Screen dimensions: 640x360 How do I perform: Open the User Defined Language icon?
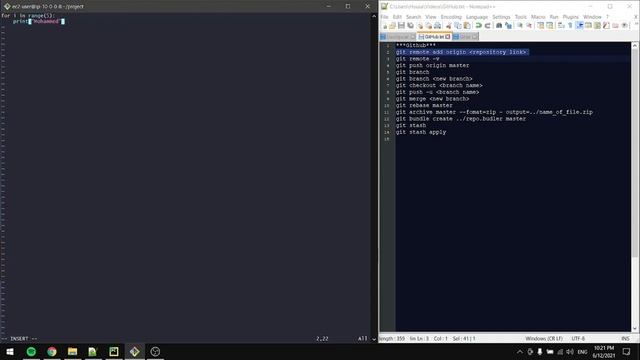point(588,26)
